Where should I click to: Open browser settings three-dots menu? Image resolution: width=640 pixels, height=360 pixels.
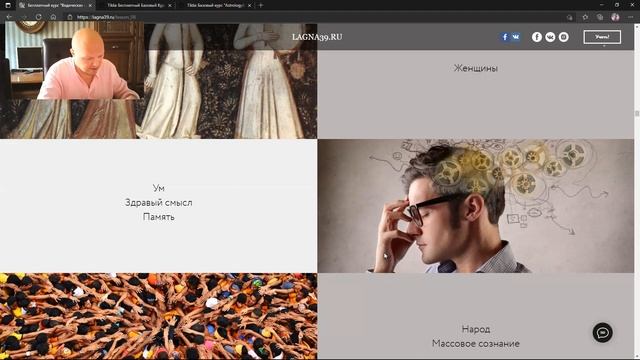tap(631, 17)
